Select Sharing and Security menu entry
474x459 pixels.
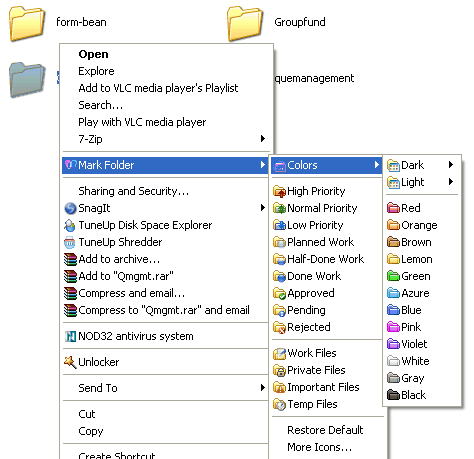[x=133, y=191]
